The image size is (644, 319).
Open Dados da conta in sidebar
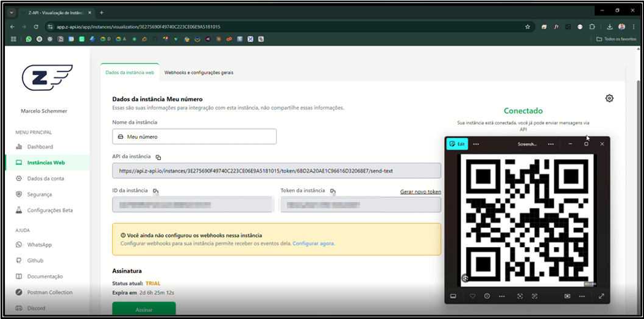pyautogui.click(x=46, y=178)
